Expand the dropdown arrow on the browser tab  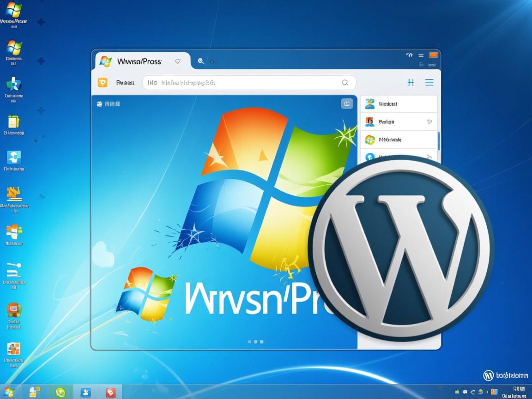(178, 60)
